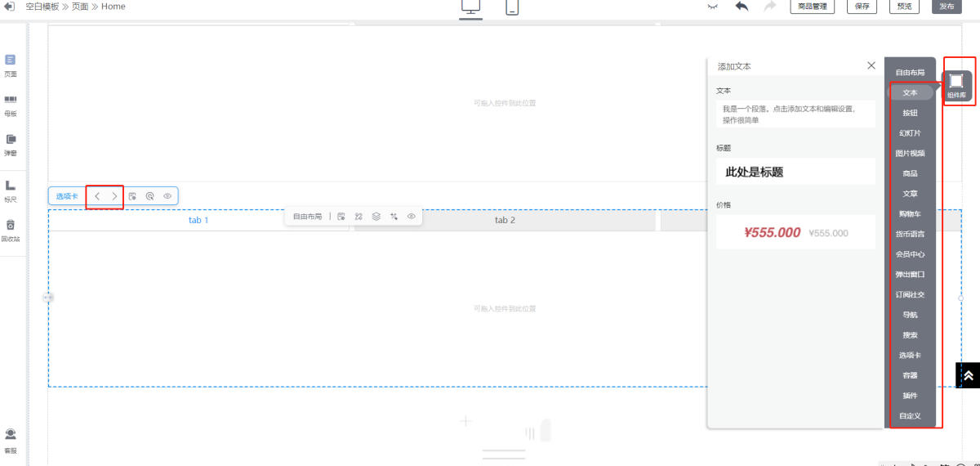
Task: Close the 添加文本 panel
Action: point(871,65)
